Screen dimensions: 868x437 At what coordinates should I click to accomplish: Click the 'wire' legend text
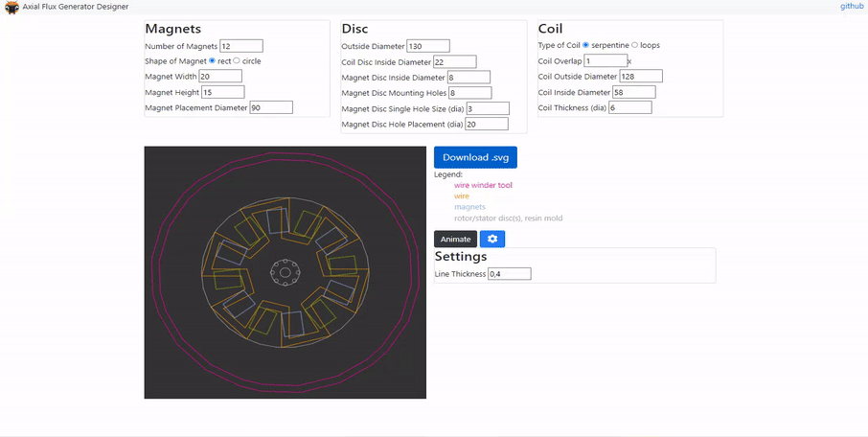click(x=462, y=196)
